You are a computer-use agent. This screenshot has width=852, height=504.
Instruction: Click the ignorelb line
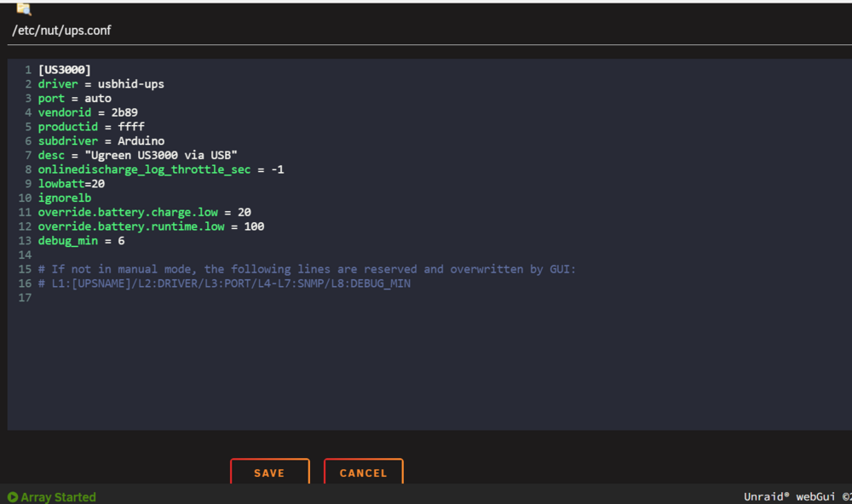tap(65, 198)
